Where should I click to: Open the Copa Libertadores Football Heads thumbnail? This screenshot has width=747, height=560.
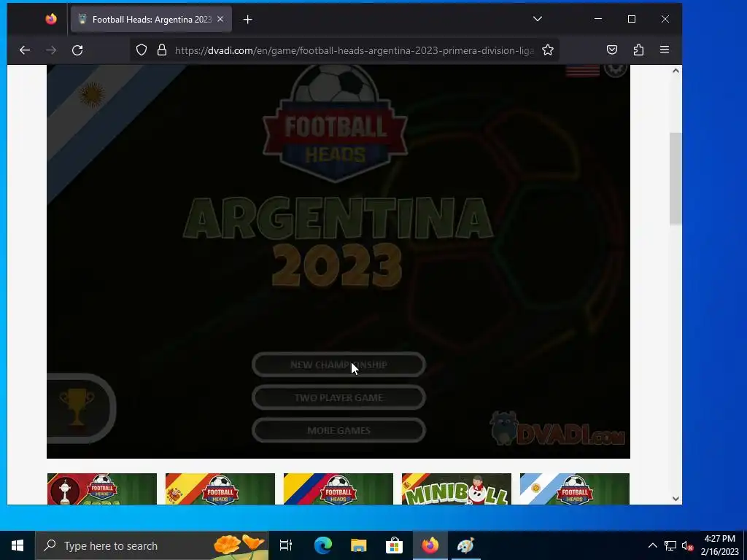click(x=102, y=489)
